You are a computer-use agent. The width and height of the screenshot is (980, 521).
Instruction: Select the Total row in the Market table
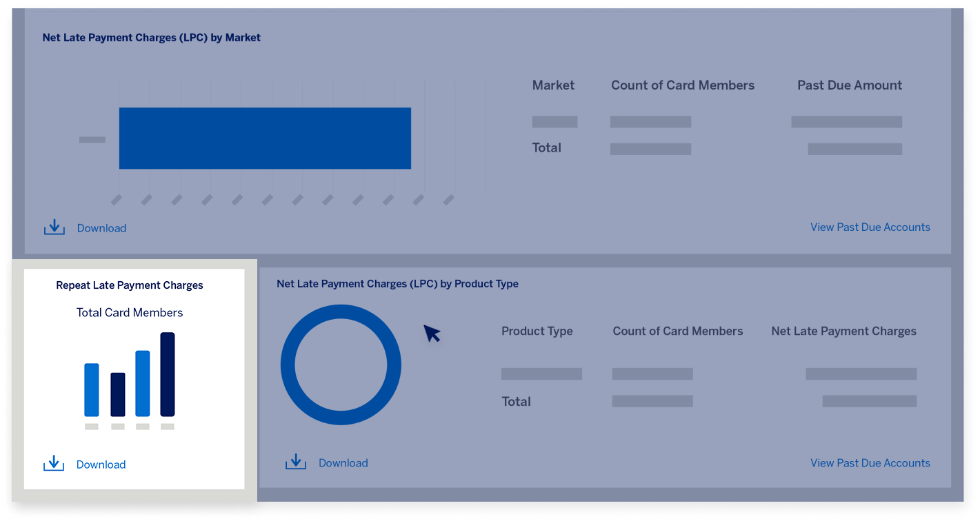(546, 147)
